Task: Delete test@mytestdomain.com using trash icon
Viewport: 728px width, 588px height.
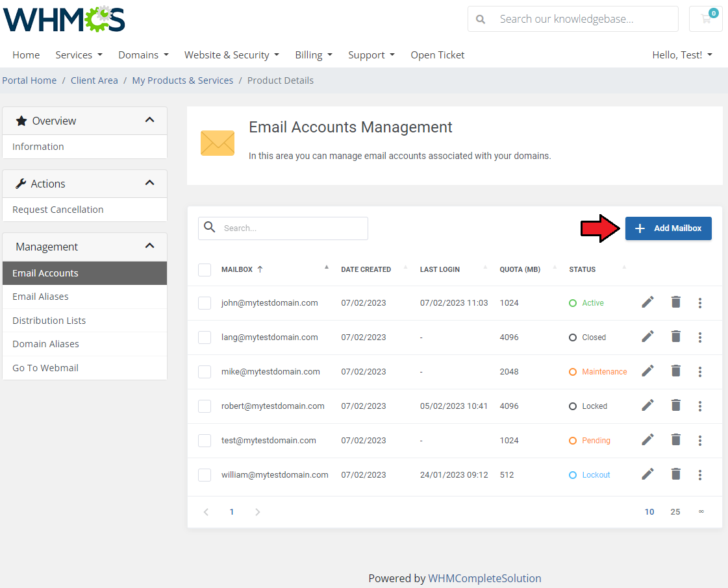Action: tap(676, 440)
